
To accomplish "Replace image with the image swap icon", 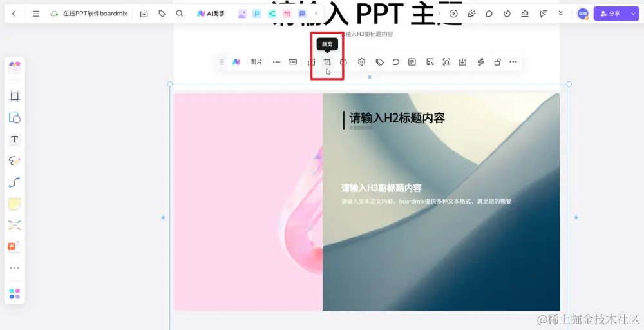I will pos(430,62).
